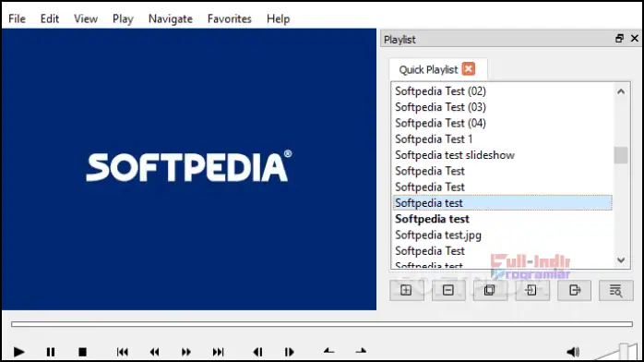This screenshot has width=644, height=362.
Task: Import a playlist with the arrow-in icon
Action: point(531,290)
